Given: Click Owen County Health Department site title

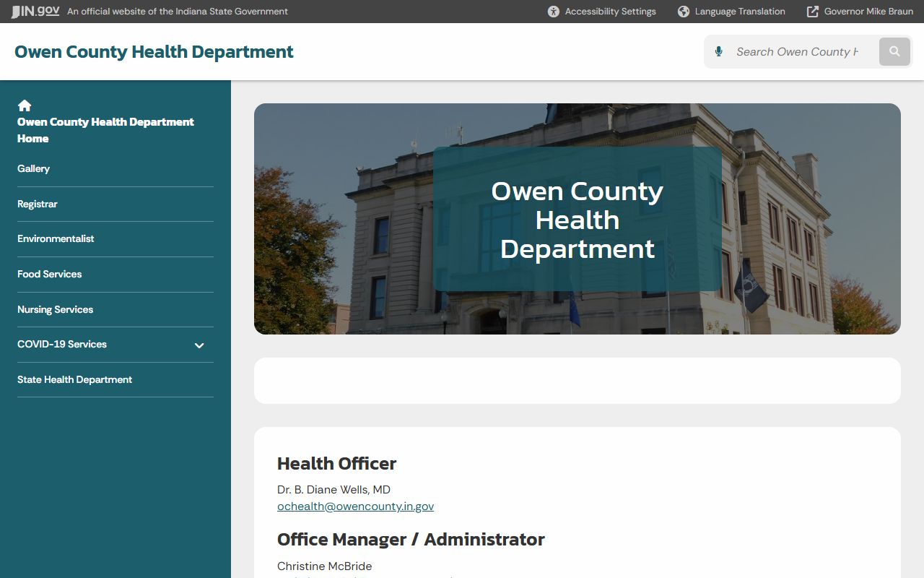Looking at the screenshot, I should 154,52.
